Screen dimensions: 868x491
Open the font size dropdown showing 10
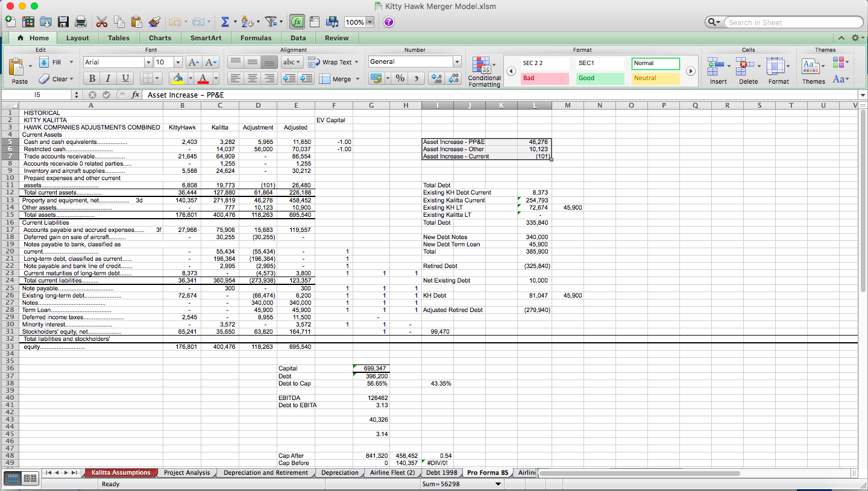[x=168, y=61]
